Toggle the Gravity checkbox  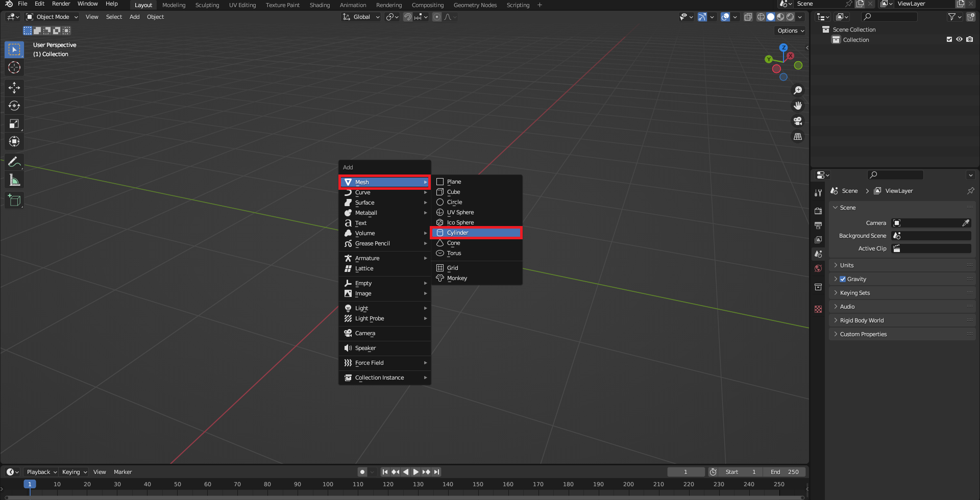(x=843, y=279)
